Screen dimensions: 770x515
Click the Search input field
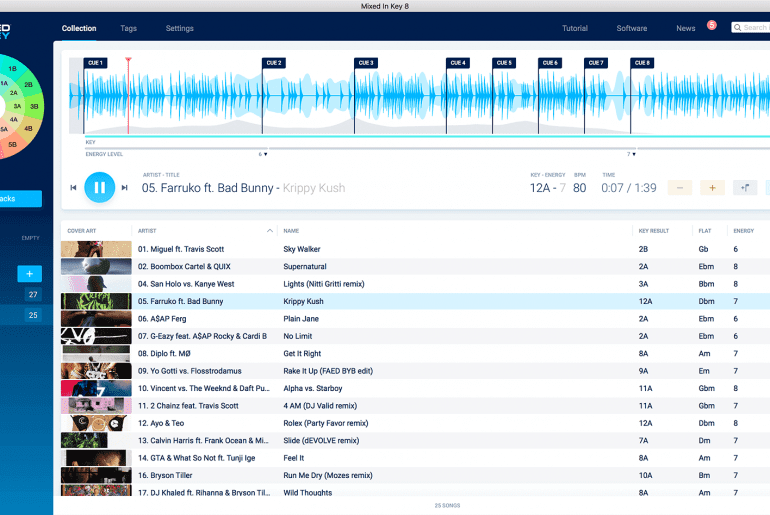(754, 28)
